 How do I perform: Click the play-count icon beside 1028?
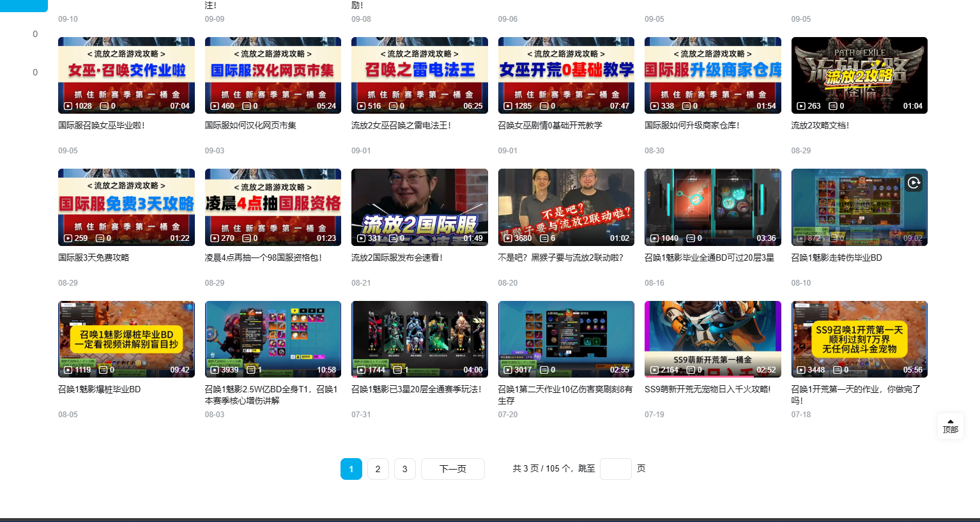[x=68, y=106]
